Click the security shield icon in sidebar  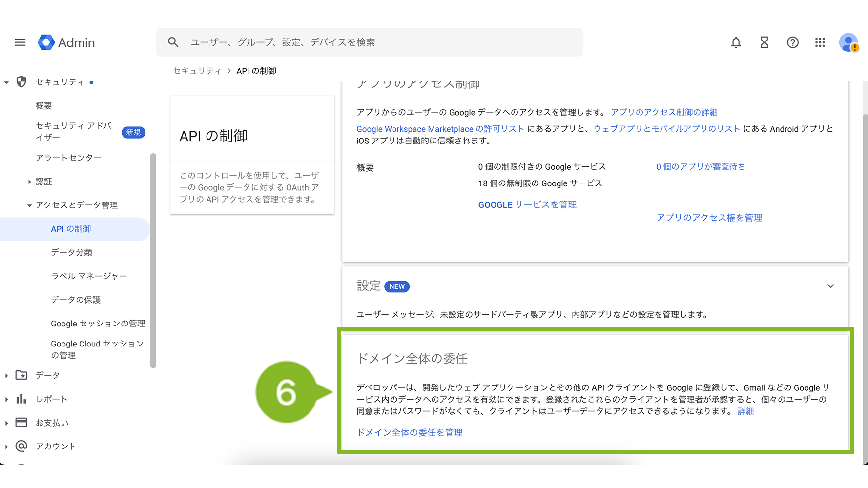pyautogui.click(x=21, y=82)
